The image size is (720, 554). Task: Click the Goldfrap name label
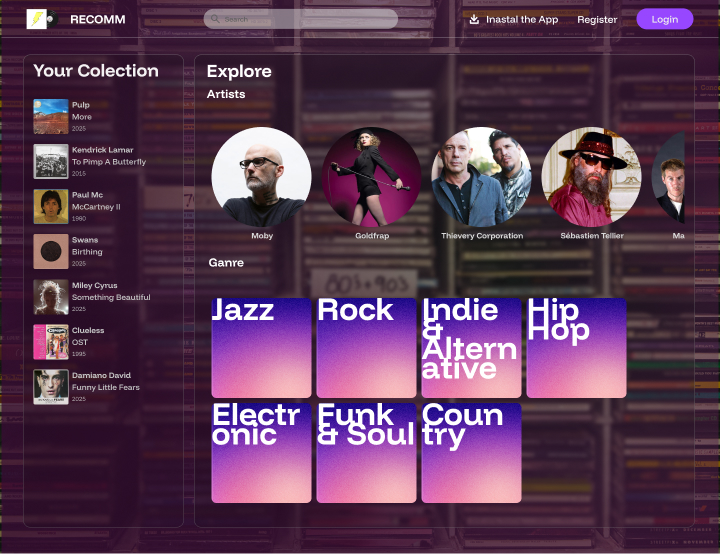tap(372, 236)
